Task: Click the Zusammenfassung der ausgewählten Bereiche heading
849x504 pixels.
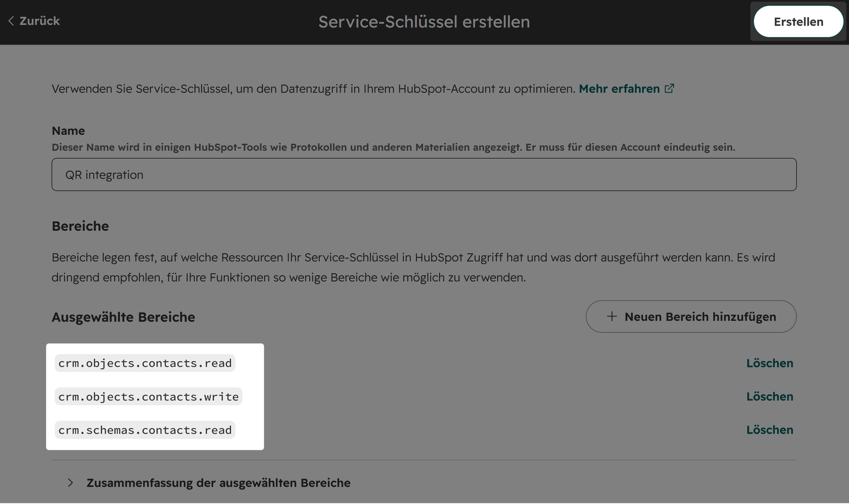Action: [x=219, y=483]
